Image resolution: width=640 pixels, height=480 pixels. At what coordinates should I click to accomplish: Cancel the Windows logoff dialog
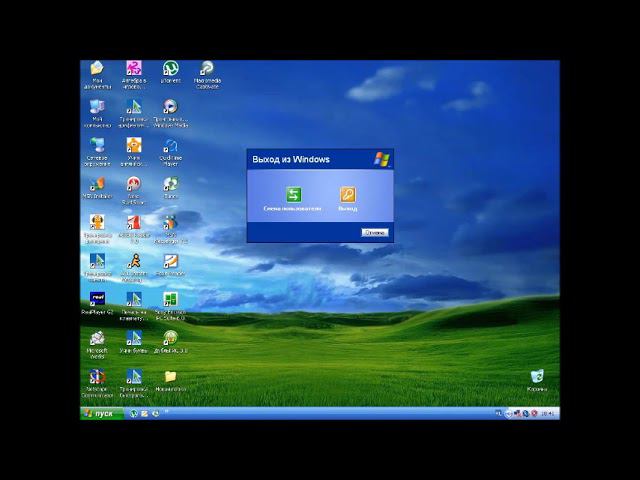coord(375,232)
